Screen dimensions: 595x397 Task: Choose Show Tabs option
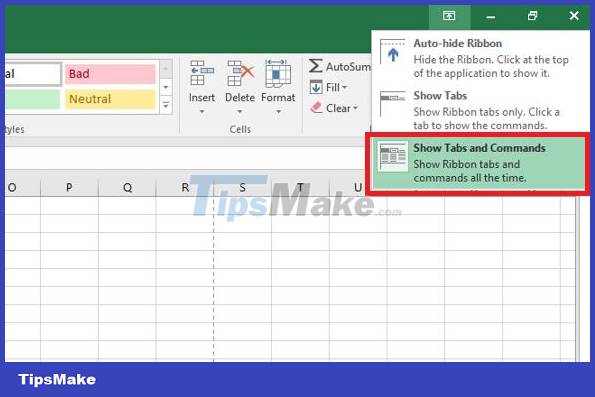click(x=480, y=109)
